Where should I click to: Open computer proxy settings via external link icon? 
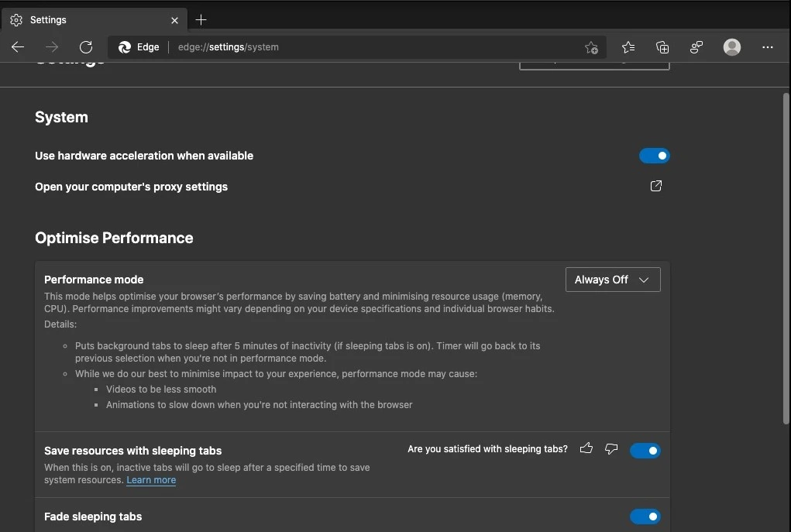click(655, 186)
